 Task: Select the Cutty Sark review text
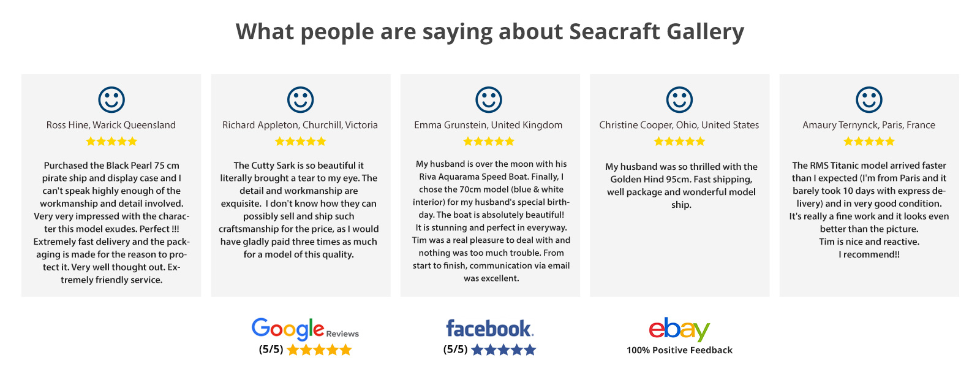coord(300,210)
